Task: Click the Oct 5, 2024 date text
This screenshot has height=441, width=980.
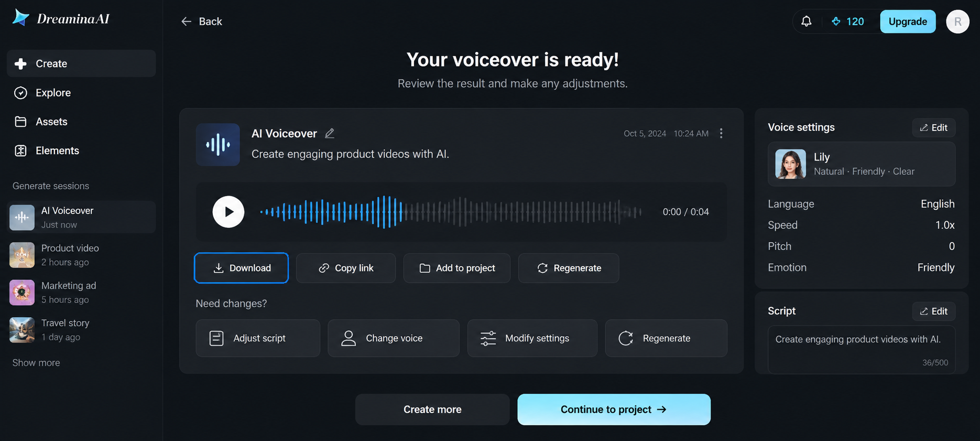Action: (x=645, y=134)
